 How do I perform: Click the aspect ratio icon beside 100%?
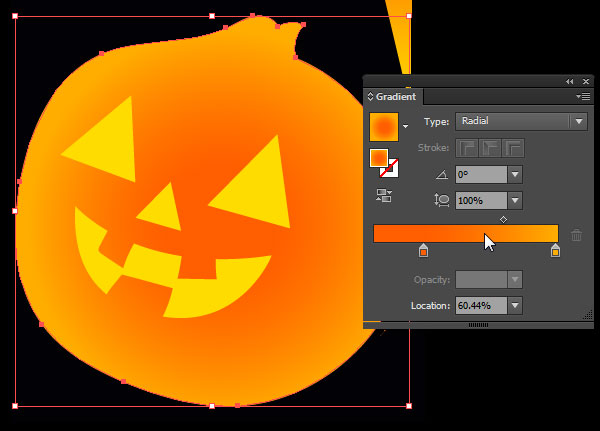pyautogui.click(x=442, y=200)
